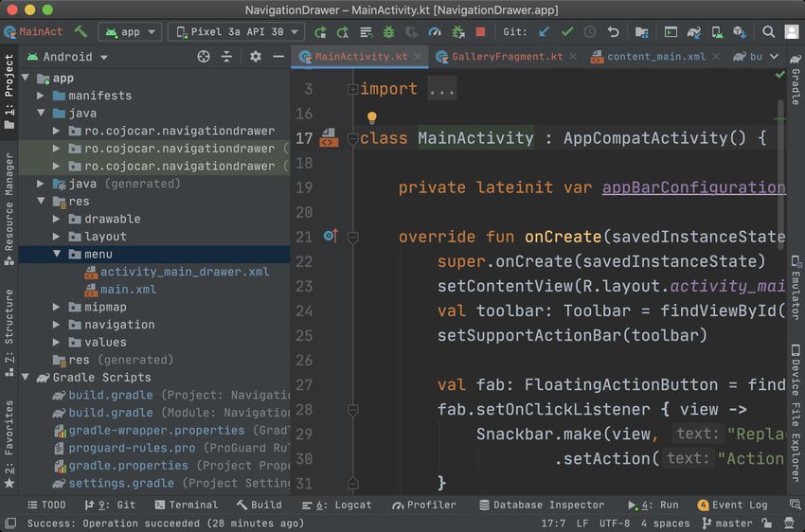Open Project panel settings gear
This screenshot has width=805, height=532.
tap(255, 57)
